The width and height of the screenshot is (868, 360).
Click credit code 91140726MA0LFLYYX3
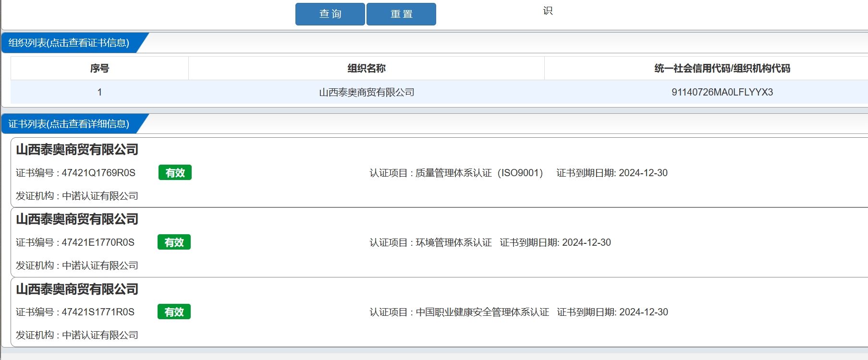[722, 92]
